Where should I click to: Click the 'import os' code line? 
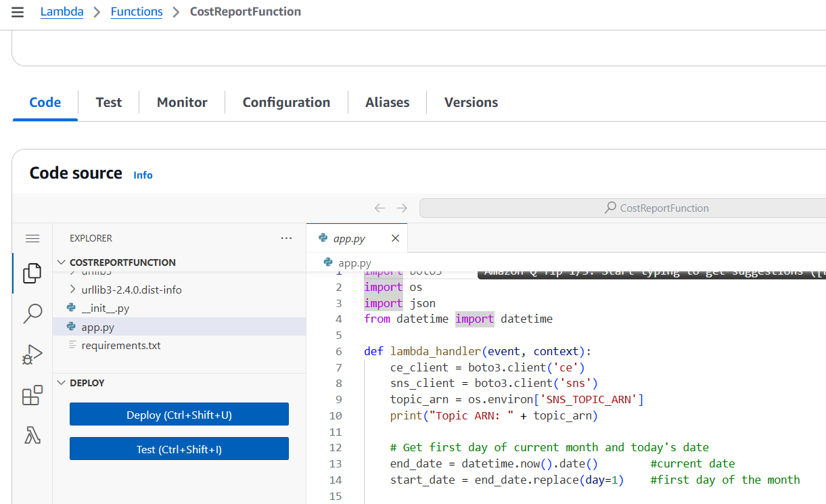click(393, 287)
